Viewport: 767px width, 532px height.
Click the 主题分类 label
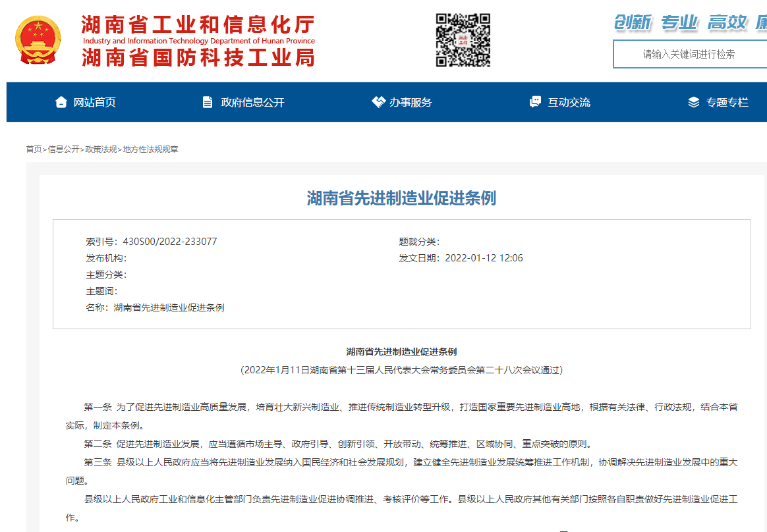pyautogui.click(x=107, y=275)
